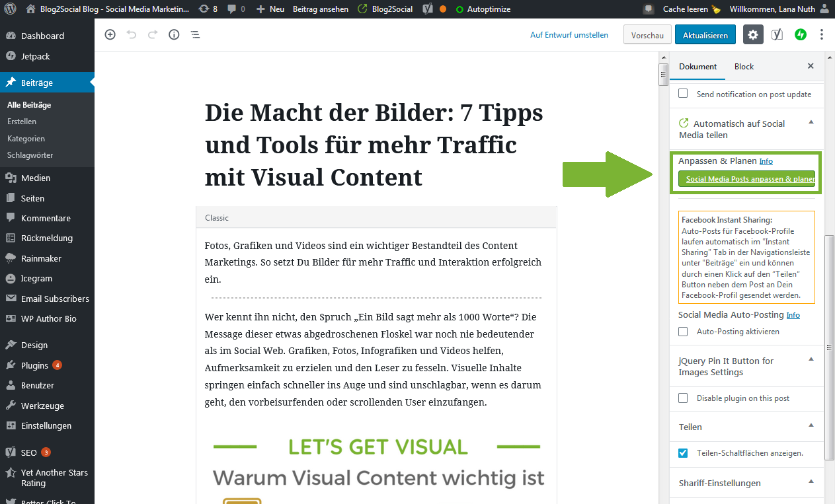Click the Autoptimize green circle item
This screenshot has height=504, width=835.
tap(483, 9)
